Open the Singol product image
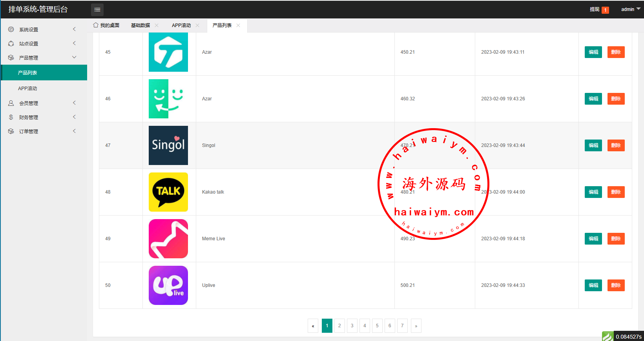This screenshot has height=341, width=644. pos(168,145)
